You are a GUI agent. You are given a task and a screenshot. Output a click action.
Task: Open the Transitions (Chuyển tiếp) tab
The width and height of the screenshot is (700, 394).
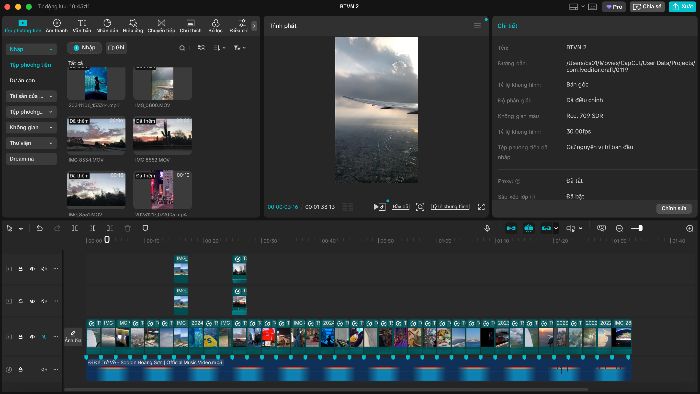(161, 26)
